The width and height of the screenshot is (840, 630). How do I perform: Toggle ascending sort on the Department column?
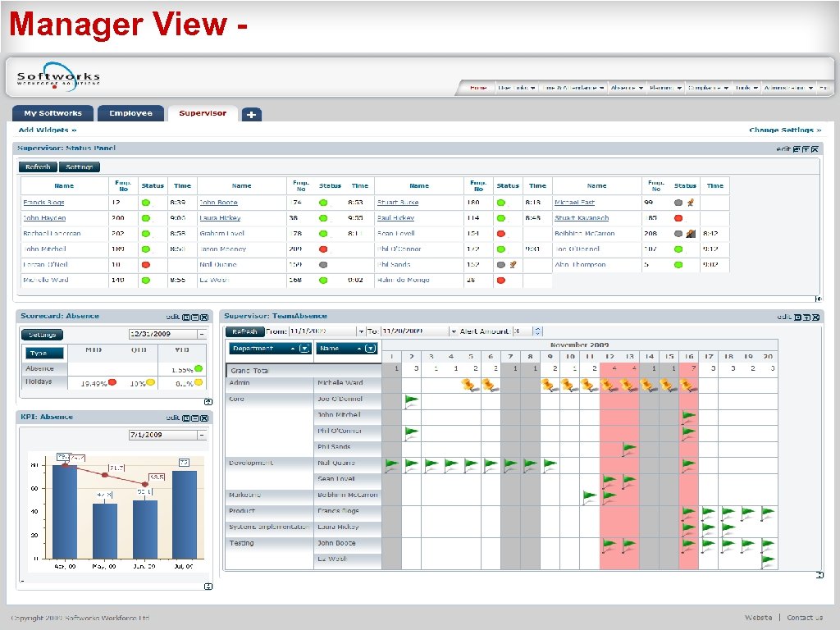click(294, 349)
